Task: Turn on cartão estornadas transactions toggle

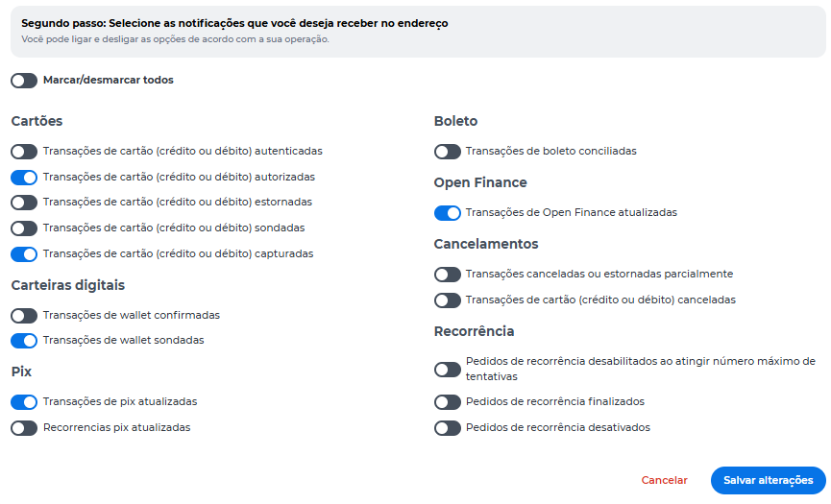Action: 24,203
